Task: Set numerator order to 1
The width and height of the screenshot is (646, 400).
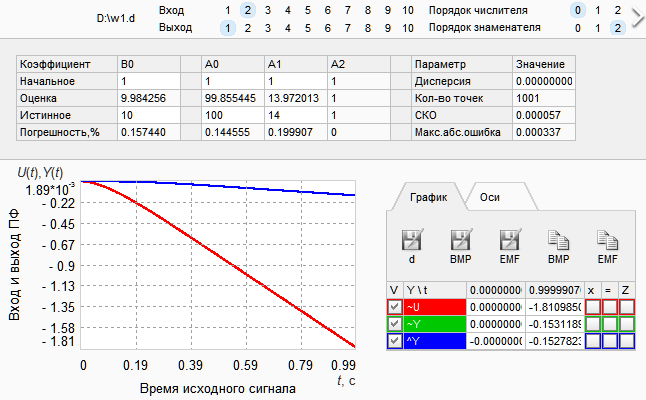Action: pos(598,10)
